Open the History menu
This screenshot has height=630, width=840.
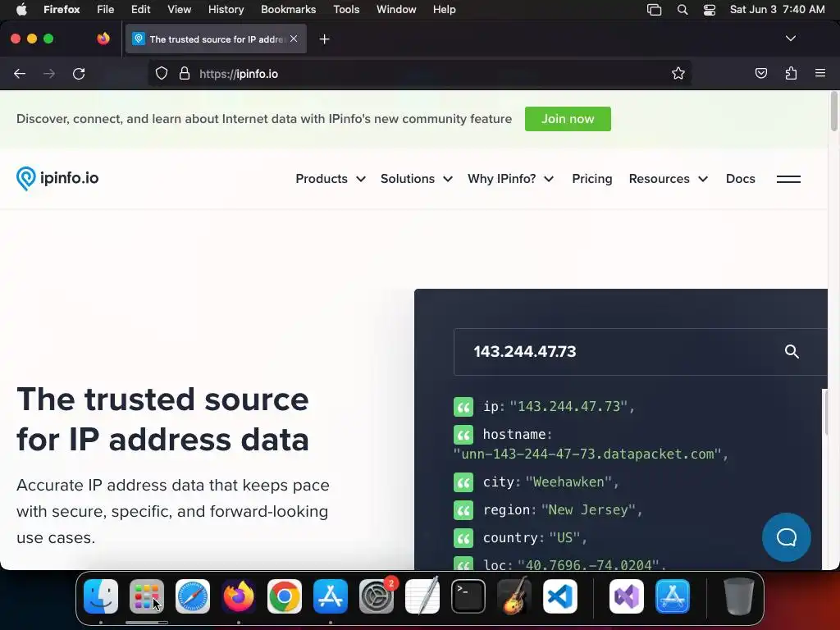coord(226,10)
